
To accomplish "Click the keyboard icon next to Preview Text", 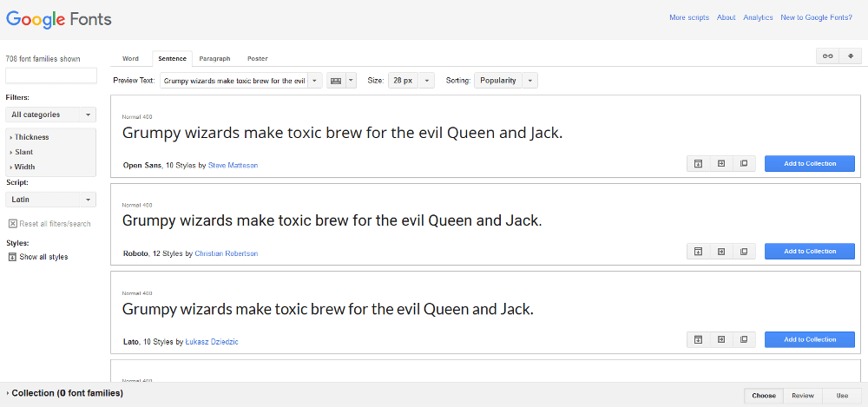I will point(335,81).
